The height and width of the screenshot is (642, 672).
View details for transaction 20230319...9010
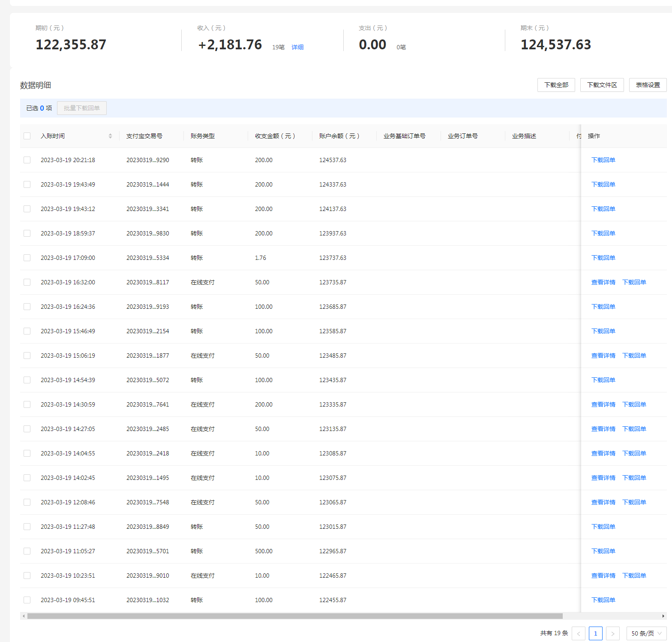point(603,576)
